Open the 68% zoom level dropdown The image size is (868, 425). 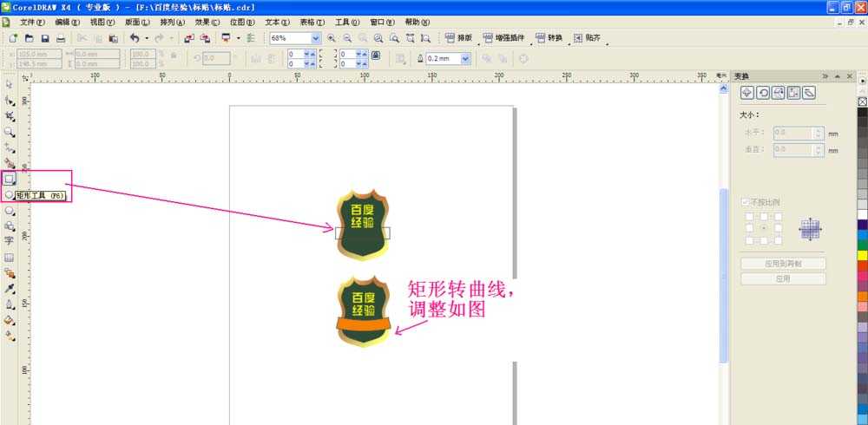click(316, 38)
